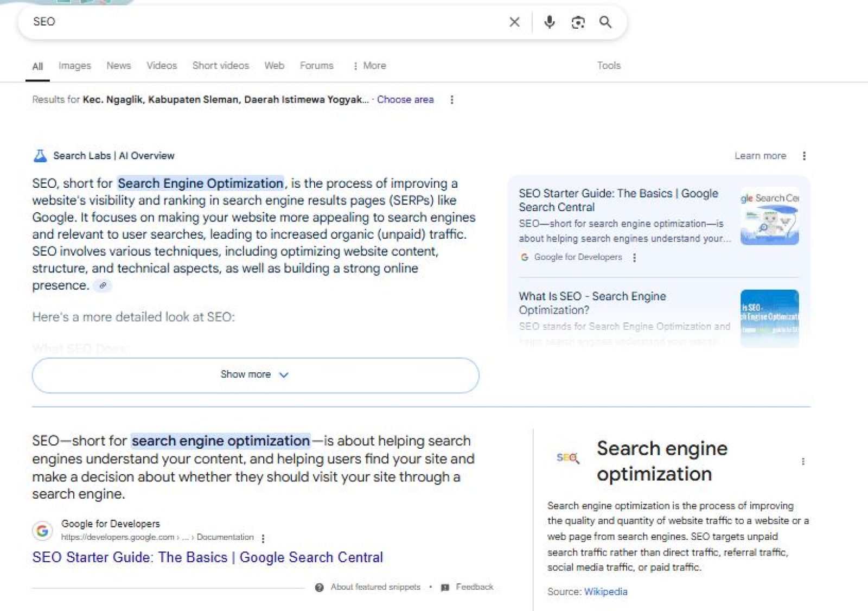This screenshot has height=611, width=868.
Task: Open SEO Starter Guide: The Basics result
Action: 208,557
